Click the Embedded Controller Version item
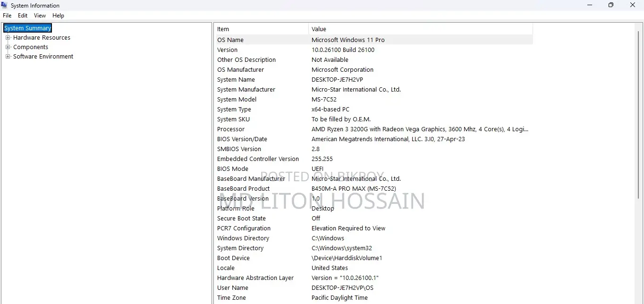644x304 pixels. (258, 159)
